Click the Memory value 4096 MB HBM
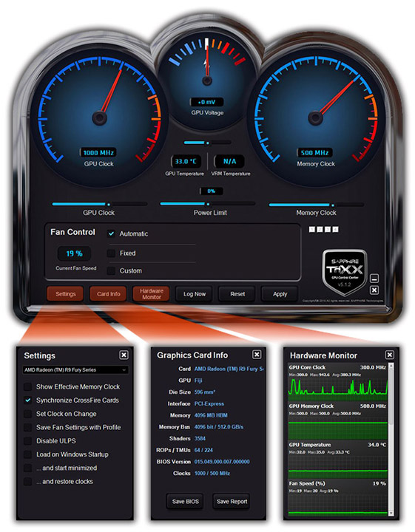 [x=211, y=415]
